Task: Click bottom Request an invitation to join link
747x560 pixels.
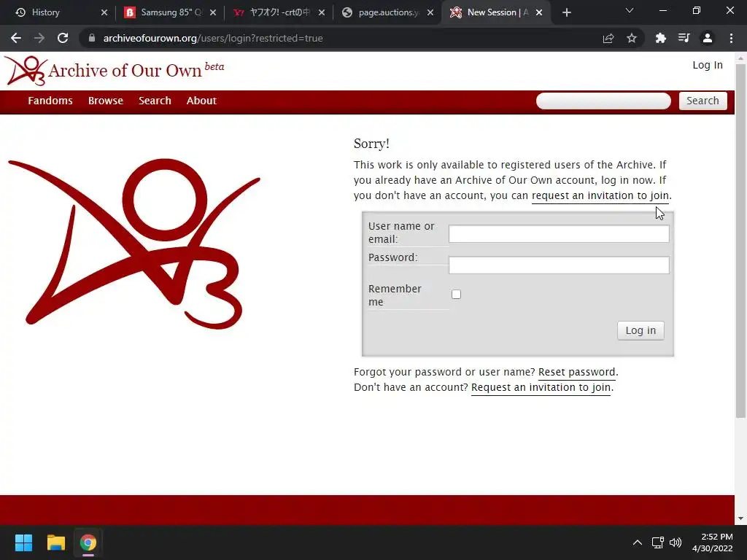Action: point(541,388)
